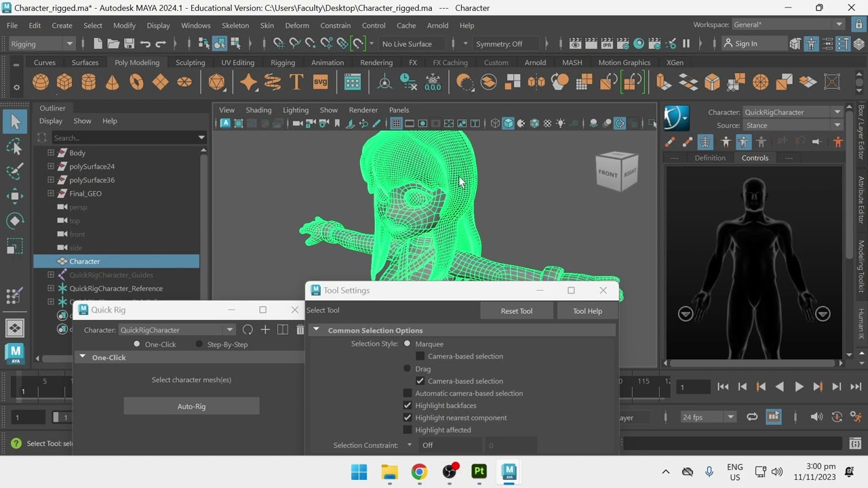Open Tool Help in Tool Settings
868x488 pixels.
(x=587, y=311)
